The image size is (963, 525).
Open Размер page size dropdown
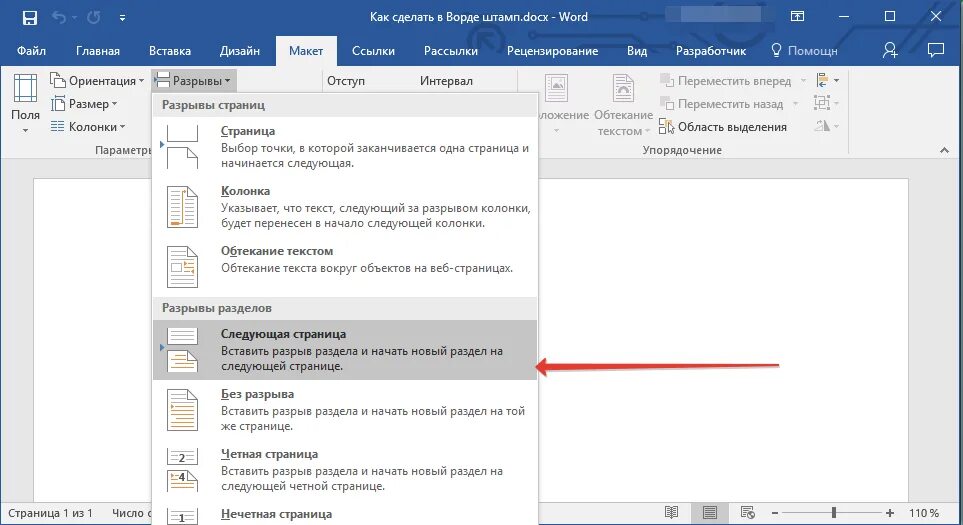click(84, 104)
